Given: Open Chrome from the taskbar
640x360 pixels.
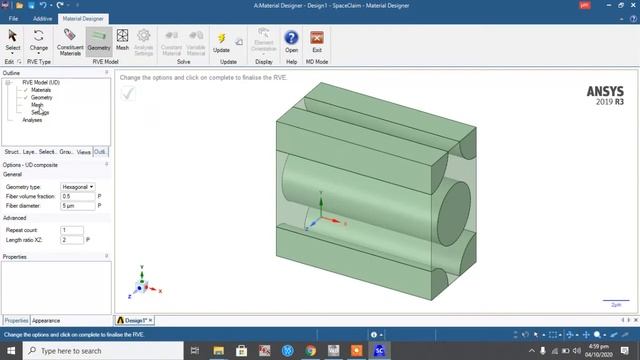Looking at the screenshot, I should [310, 351].
